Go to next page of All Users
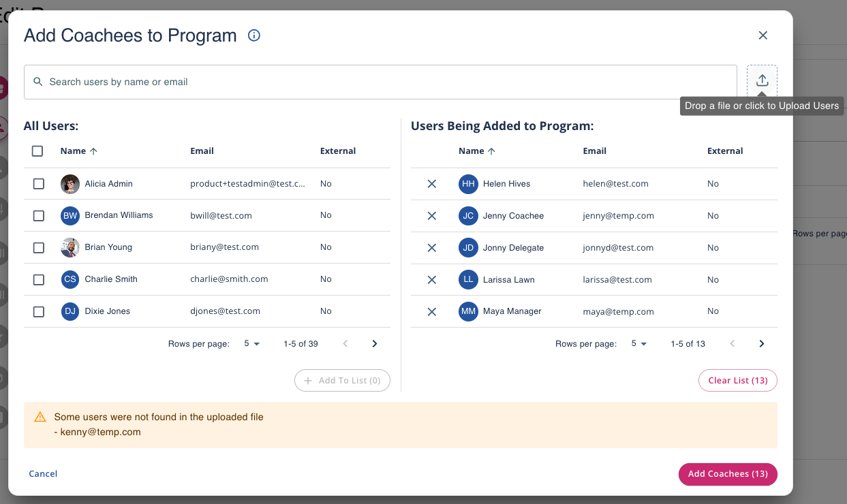 tap(374, 344)
